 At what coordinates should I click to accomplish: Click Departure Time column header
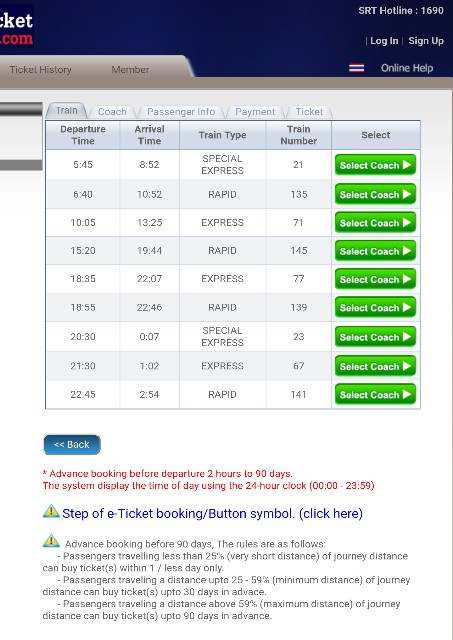tap(83, 135)
